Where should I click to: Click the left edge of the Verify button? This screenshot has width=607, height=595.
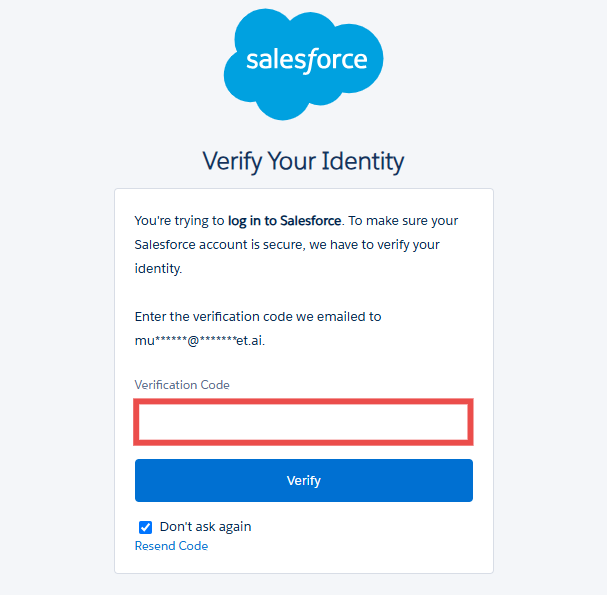[145, 481]
